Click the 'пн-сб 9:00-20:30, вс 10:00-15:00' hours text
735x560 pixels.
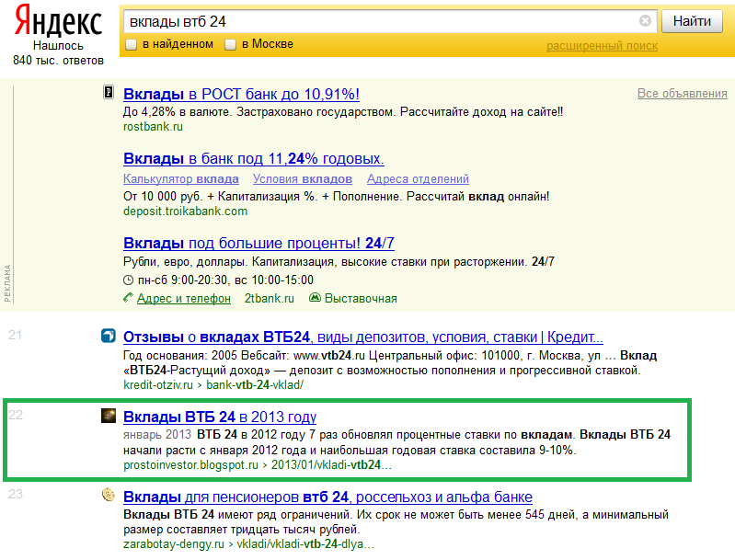[x=225, y=280]
